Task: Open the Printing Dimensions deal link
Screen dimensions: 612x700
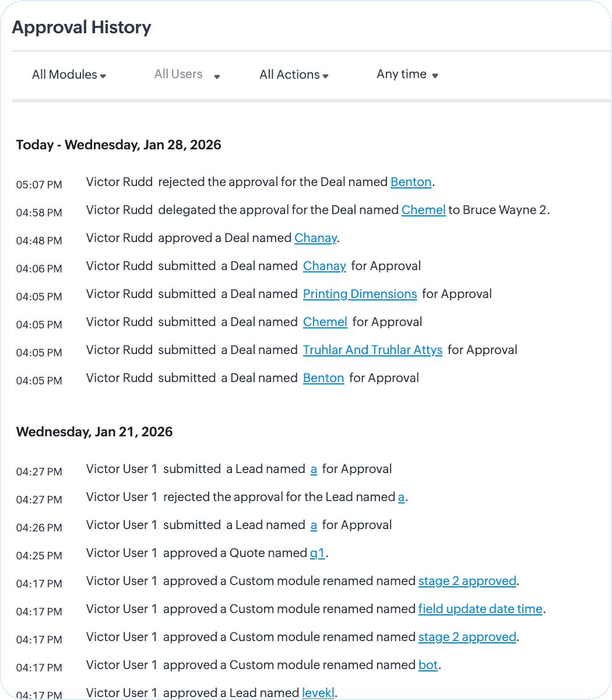Action: coord(360,294)
